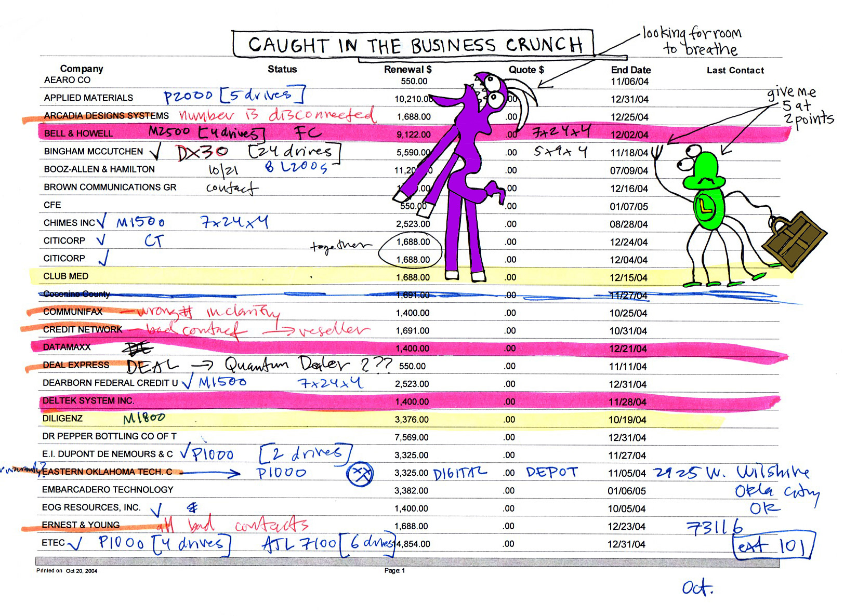
Task: Select DR PEPPER BOTTLING CO OF T
Action: (x=110, y=436)
